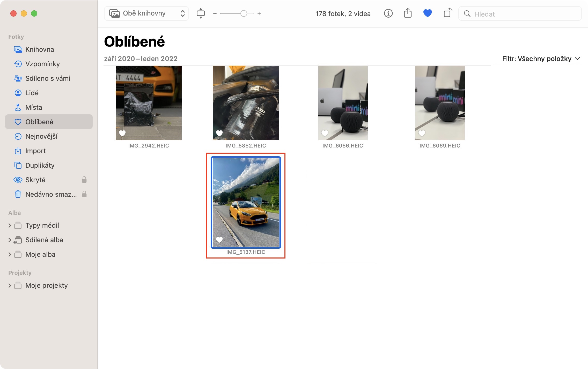588x369 pixels.
Task: Expand the Typy médií album group
Action: (x=10, y=225)
